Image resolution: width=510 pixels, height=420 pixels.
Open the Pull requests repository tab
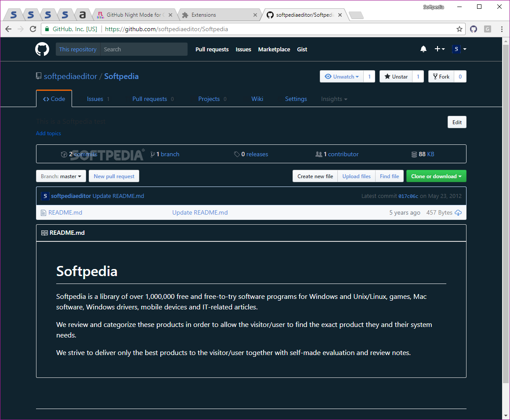point(153,99)
